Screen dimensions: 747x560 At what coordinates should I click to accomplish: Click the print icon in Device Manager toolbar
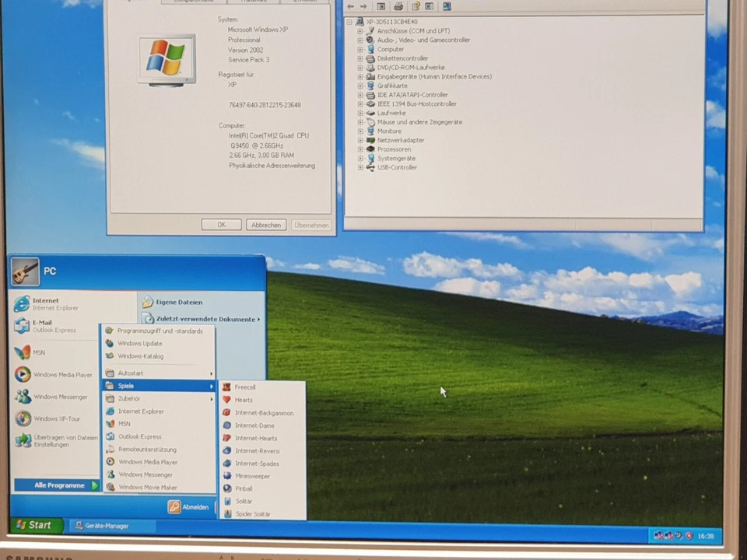398,6
